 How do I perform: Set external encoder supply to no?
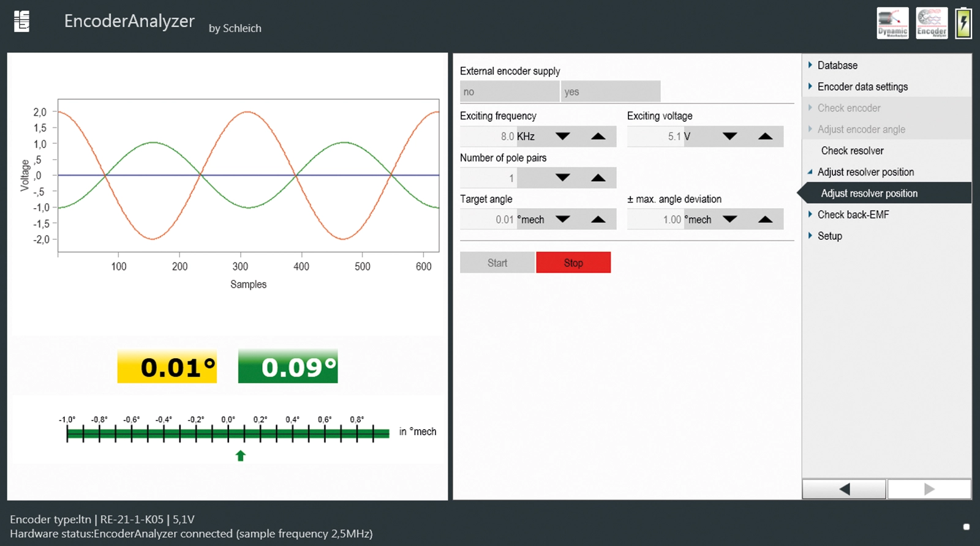click(509, 92)
